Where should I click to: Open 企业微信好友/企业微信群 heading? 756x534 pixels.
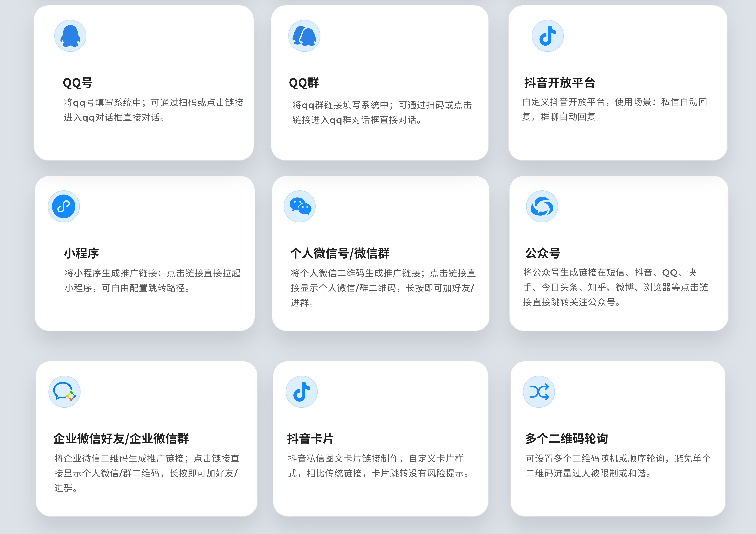click(121, 439)
